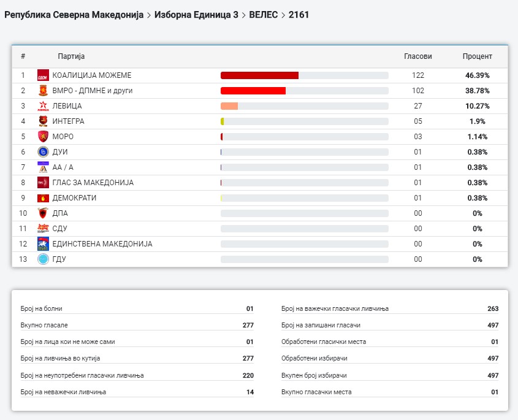Click the ГДУ party circular logo
The width and height of the screenshot is (518, 420).
[43, 259]
